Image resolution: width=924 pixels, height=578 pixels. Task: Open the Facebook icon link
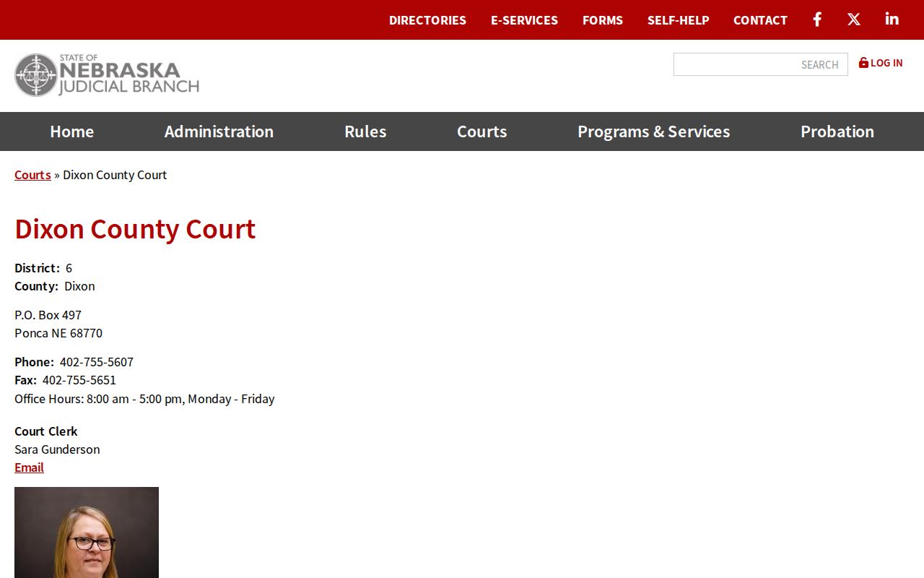pyautogui.click(x=817, y=20)
